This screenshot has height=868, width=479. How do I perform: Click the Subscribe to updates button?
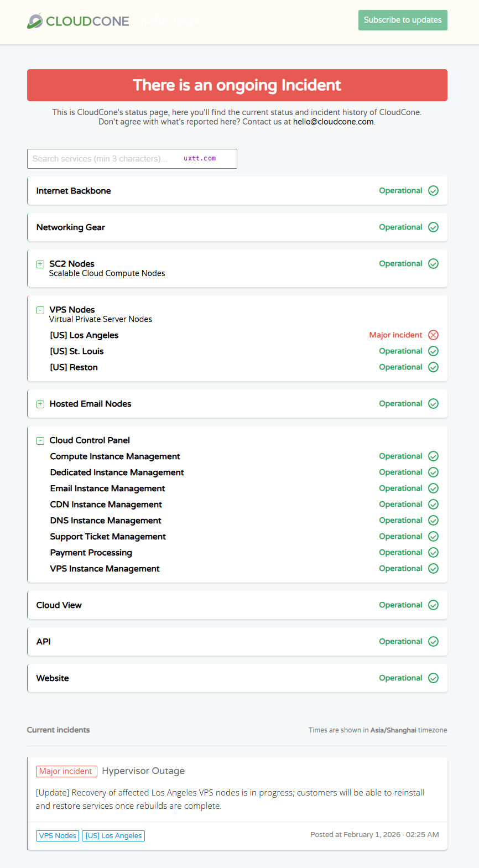(x=402, y=20)
